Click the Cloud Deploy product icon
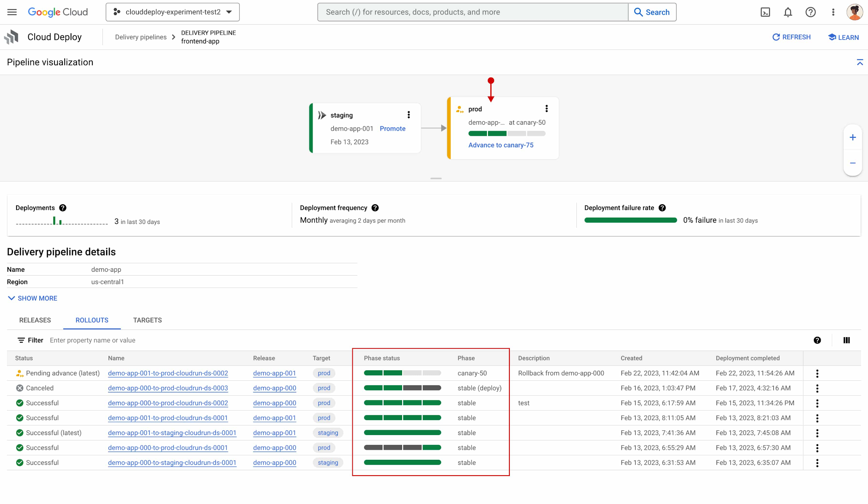 pos(11,37)
